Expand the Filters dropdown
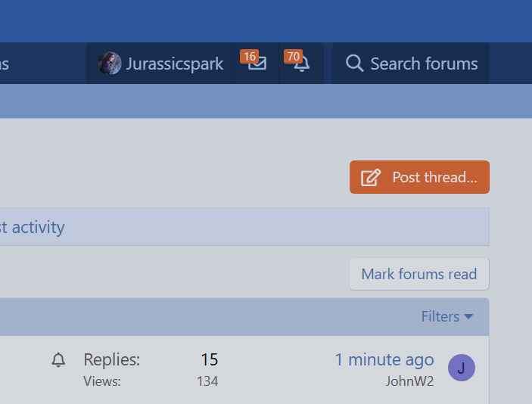Viewport: 532px width, 404px height. (440, 316)
